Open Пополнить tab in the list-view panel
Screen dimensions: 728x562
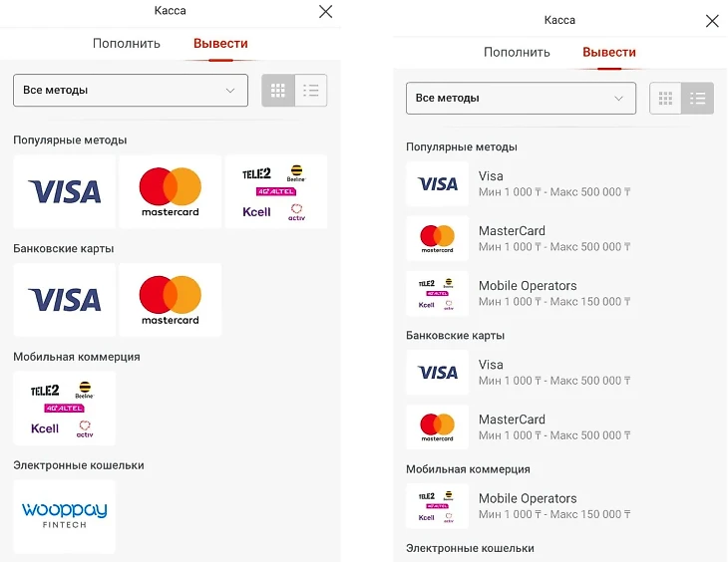[x=517, y=53]
